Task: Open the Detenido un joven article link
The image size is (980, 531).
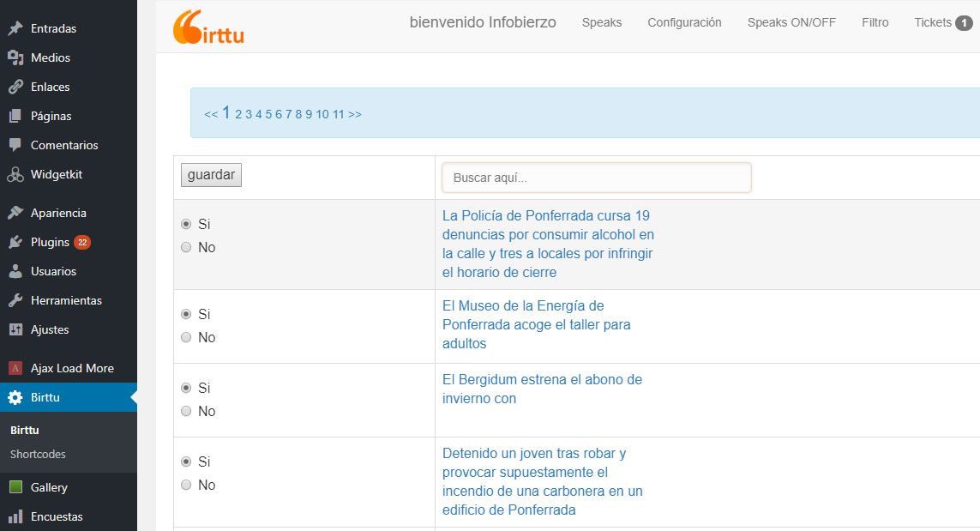Action: pos(543,481)
